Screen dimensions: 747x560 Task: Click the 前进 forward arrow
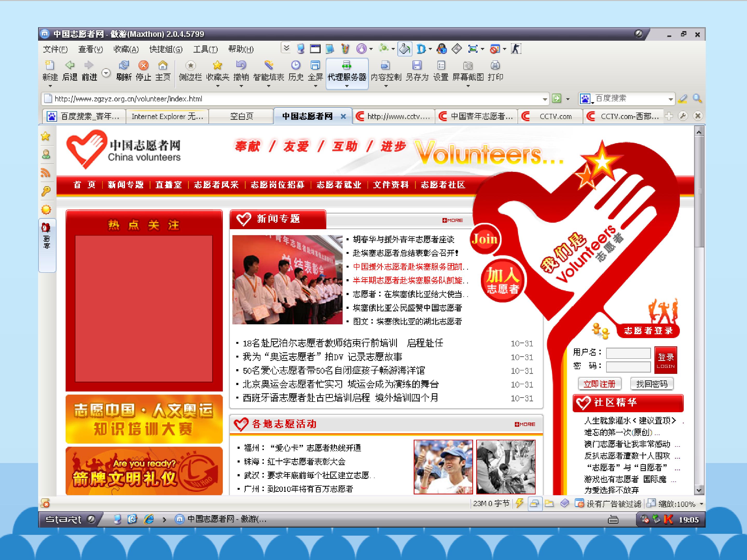[89, 65]
